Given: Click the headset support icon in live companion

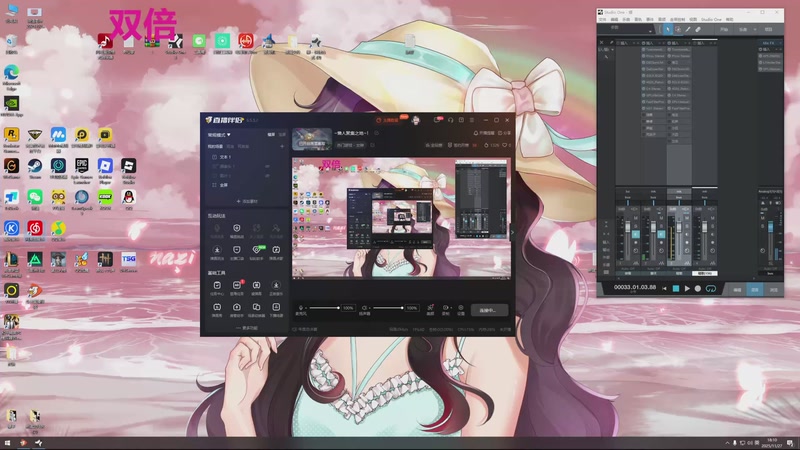Looking at the screenshot, I should 450,120.
